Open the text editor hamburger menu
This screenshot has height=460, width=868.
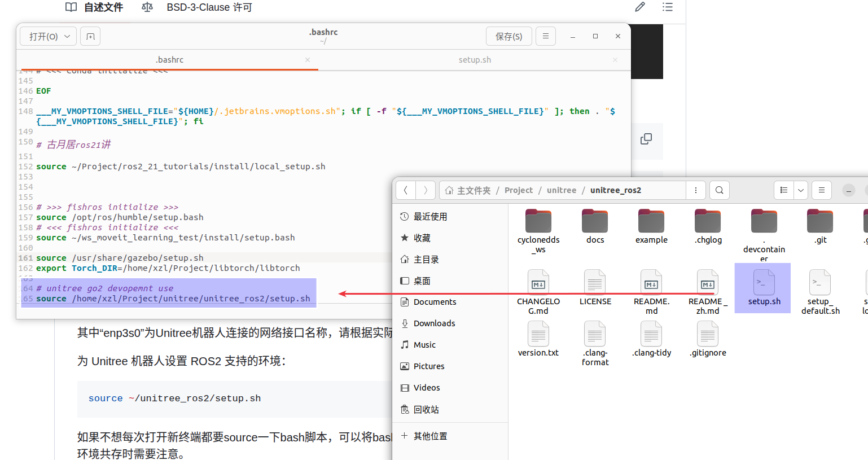click(545, 36)
